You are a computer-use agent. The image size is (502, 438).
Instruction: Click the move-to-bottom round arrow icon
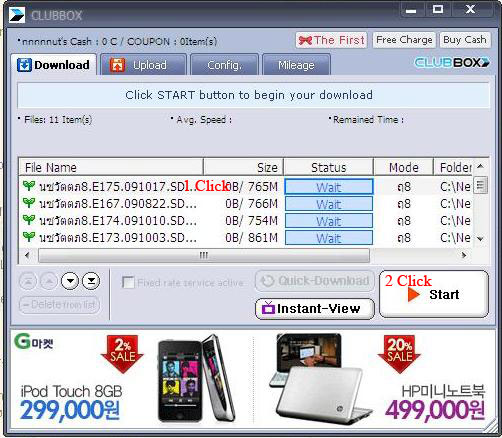coord(91,281)
